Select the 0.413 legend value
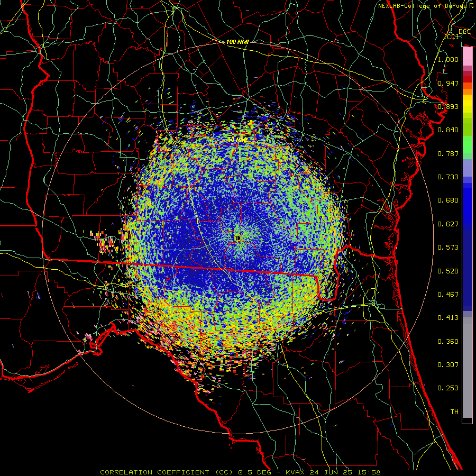 (448, 318)
